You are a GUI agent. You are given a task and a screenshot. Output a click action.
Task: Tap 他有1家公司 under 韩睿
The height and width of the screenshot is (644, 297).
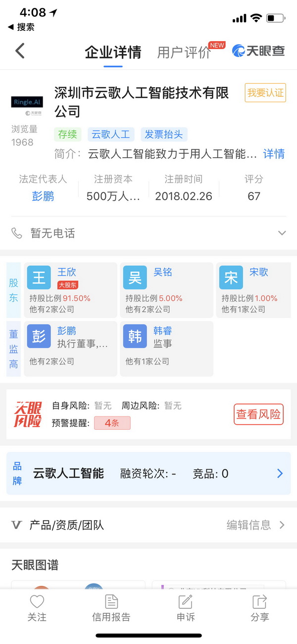(147, 361)
